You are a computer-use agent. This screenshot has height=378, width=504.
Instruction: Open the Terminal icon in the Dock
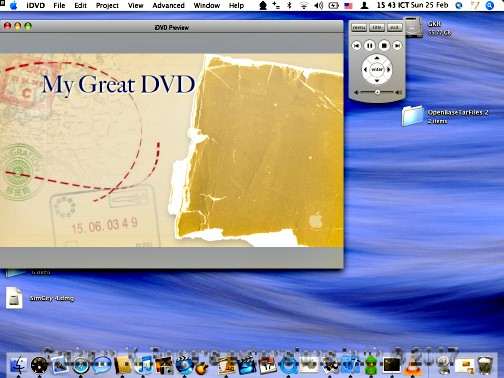pyautogui.click(x=391, y=365)
